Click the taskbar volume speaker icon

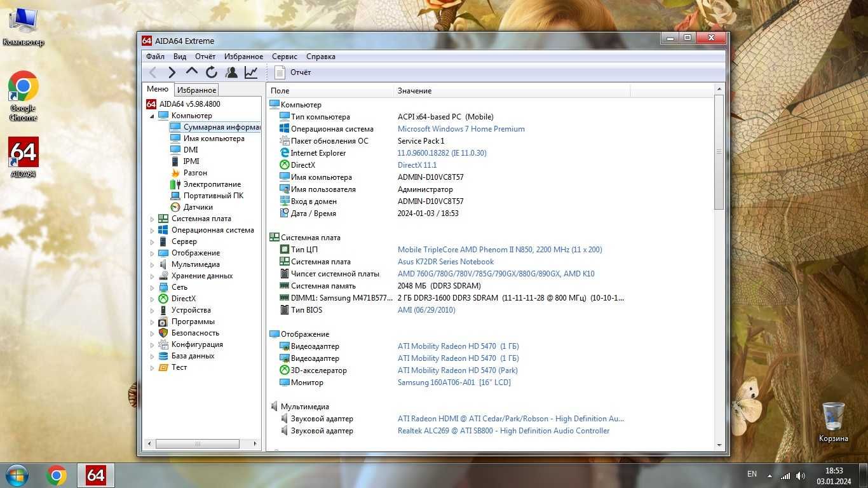coord(801,475)
